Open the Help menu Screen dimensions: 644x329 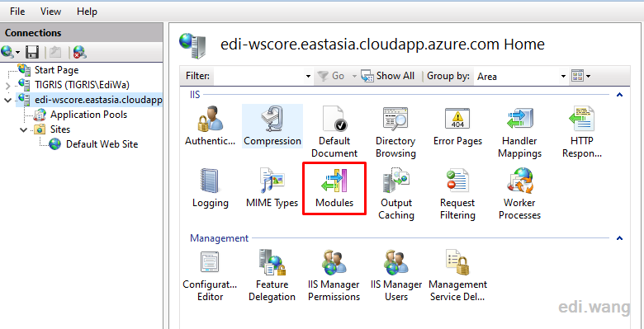[87, 12]
